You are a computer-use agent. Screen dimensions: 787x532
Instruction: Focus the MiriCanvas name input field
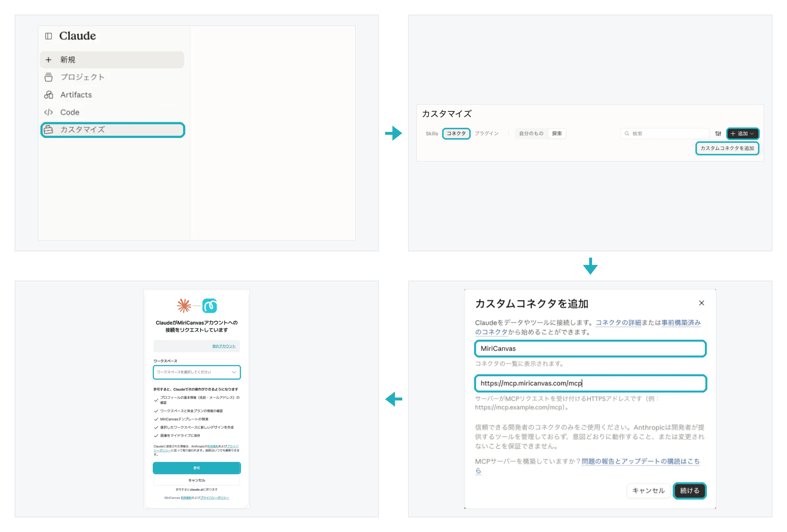click(x=590, y=348)
